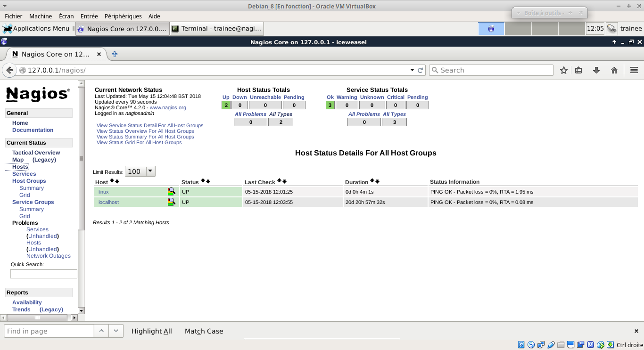Sort Last Check column ascending arrow
644x350 pixels.
[x=279, y=181]
